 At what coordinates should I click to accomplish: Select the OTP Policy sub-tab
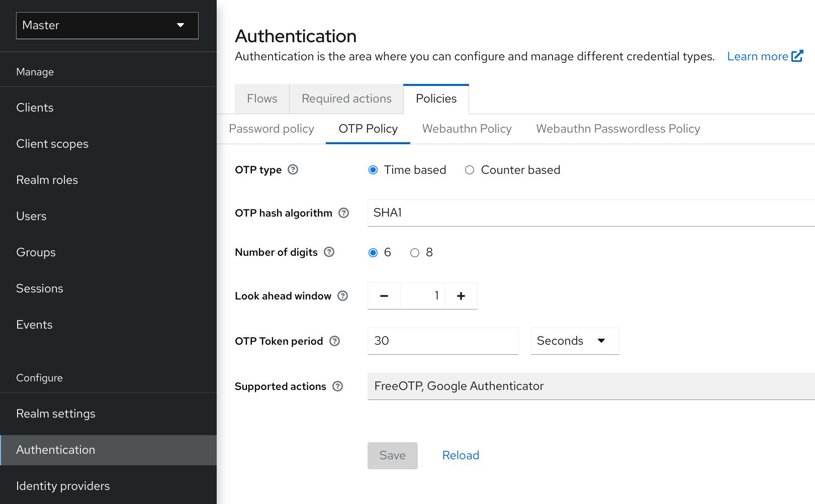[368, 129]
